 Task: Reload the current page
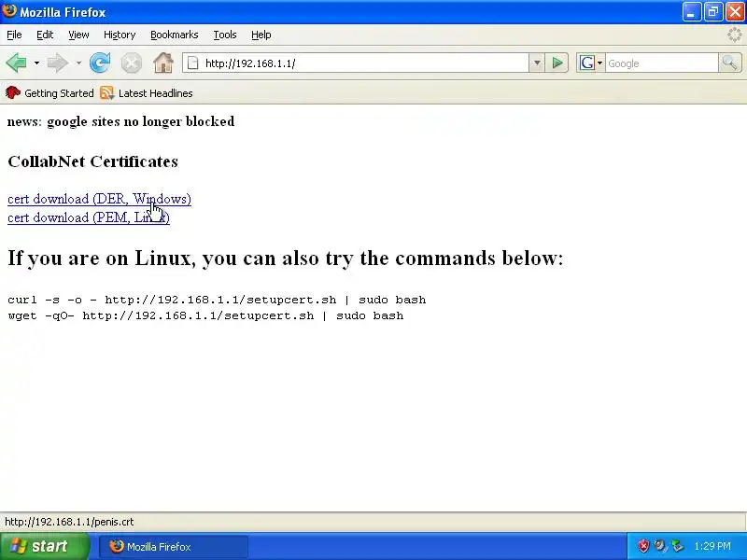click(100, 63)
